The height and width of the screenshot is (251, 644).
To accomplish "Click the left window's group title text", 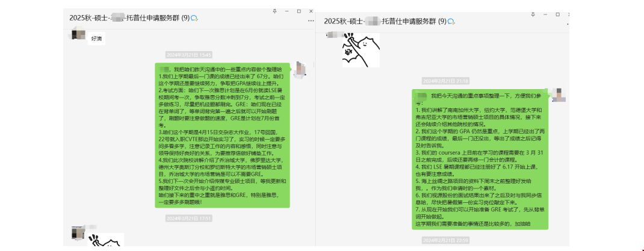I will coord(129,17).
